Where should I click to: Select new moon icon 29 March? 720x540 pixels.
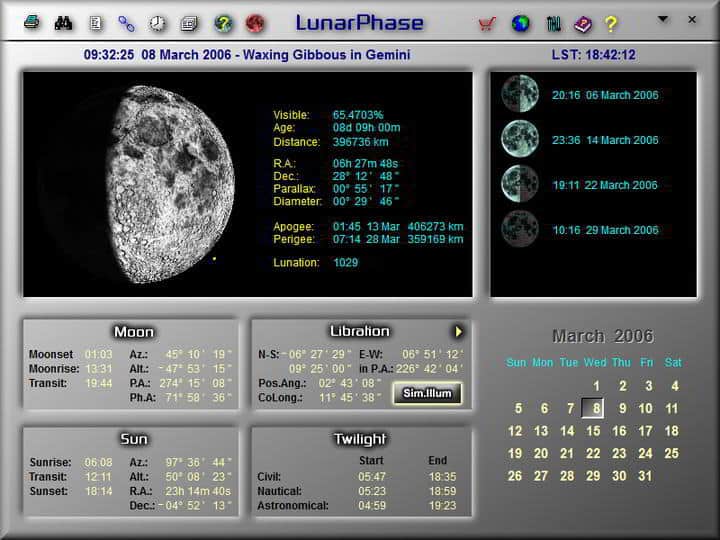pos(520,229)
